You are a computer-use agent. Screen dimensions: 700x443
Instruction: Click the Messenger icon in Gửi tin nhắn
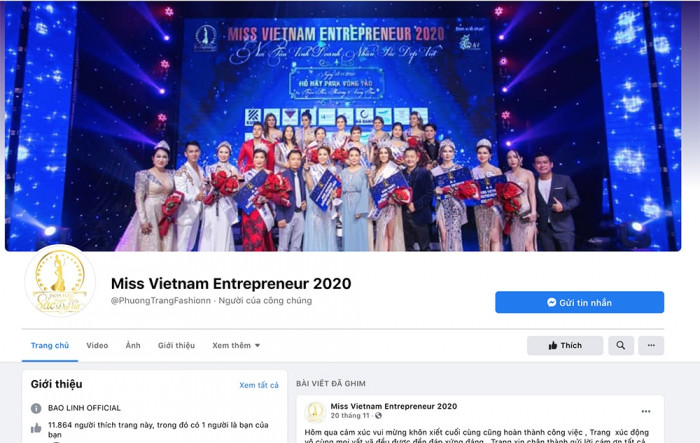(551, 302)
